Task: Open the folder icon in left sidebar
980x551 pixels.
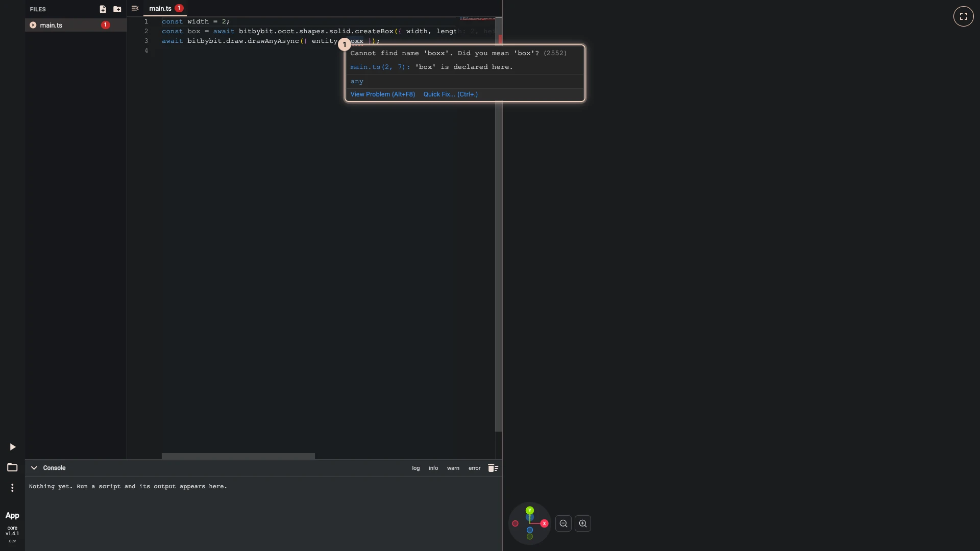Action: pyautogui.click(x=12, y=467)
